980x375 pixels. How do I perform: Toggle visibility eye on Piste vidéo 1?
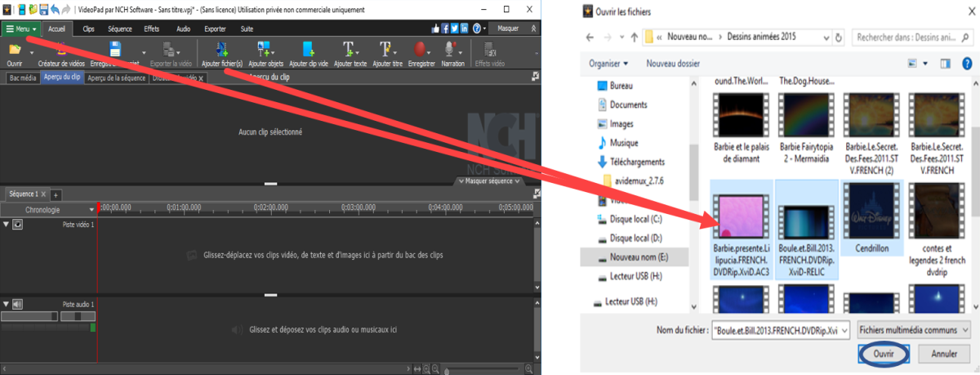[x=18, y=224]
